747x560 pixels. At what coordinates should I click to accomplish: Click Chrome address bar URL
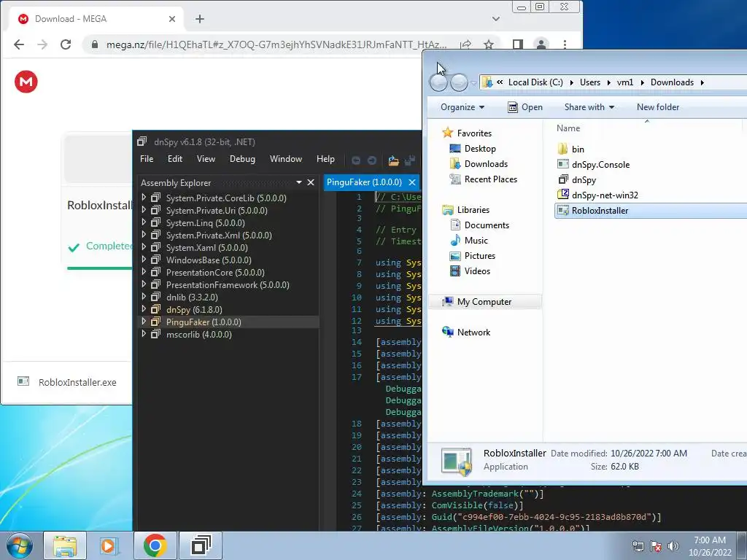coord(276,44)
